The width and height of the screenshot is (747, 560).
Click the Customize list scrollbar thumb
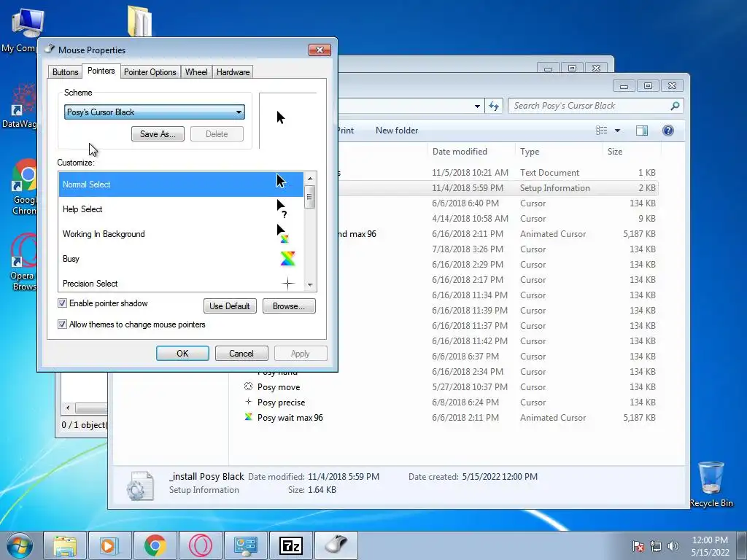310,196
